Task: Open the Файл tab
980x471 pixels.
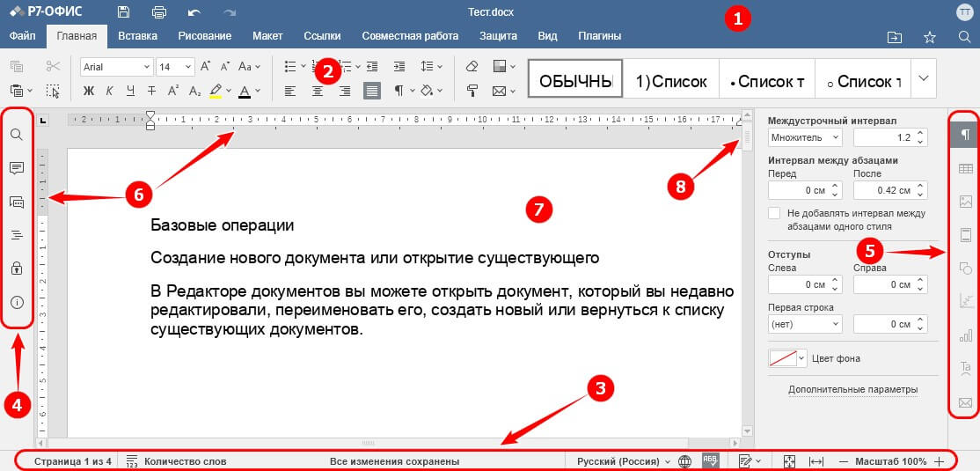Action: [x=23, y=36]
